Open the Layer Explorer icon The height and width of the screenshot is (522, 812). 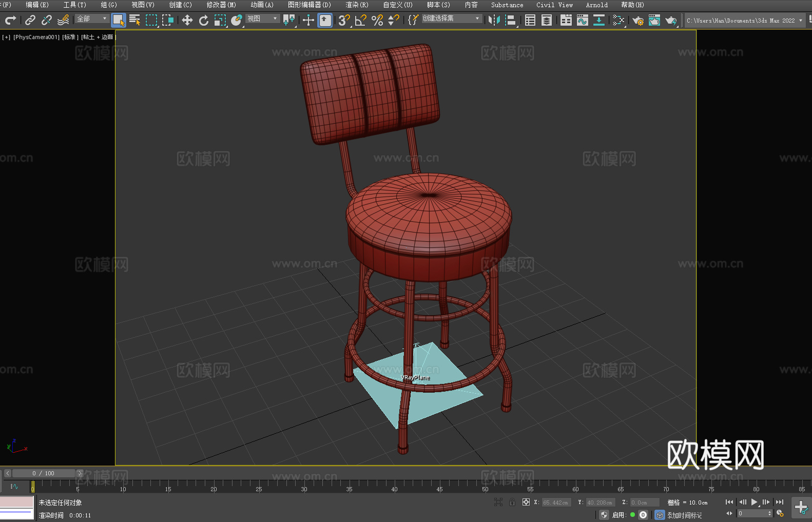(547, 20)
